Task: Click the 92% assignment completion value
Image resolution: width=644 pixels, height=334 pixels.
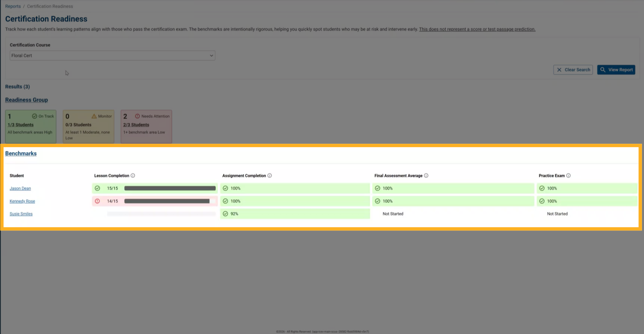Action: pos(234,214)
